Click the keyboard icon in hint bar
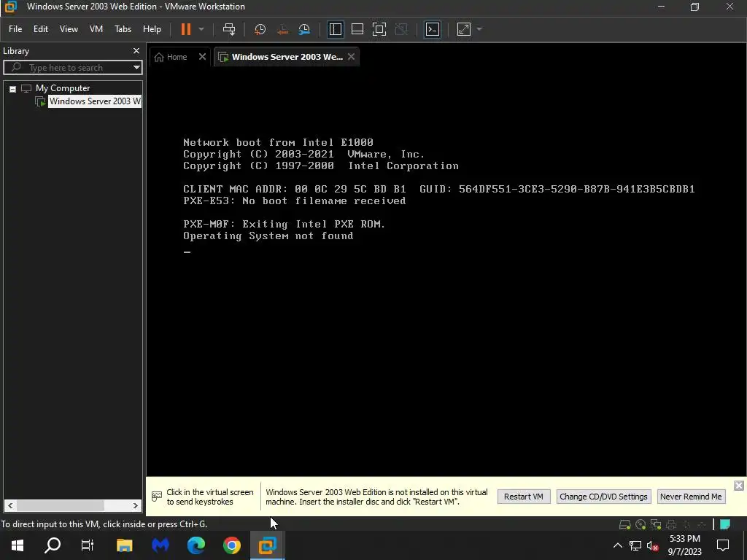 [x=157, y=497]
